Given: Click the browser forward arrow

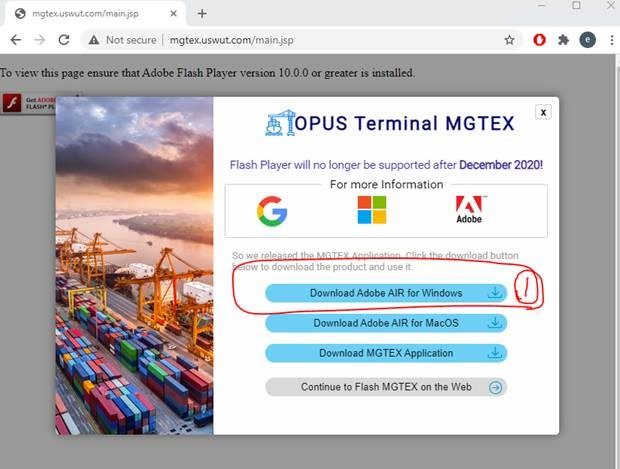Looking at the screenshot, I should [40, 40].
